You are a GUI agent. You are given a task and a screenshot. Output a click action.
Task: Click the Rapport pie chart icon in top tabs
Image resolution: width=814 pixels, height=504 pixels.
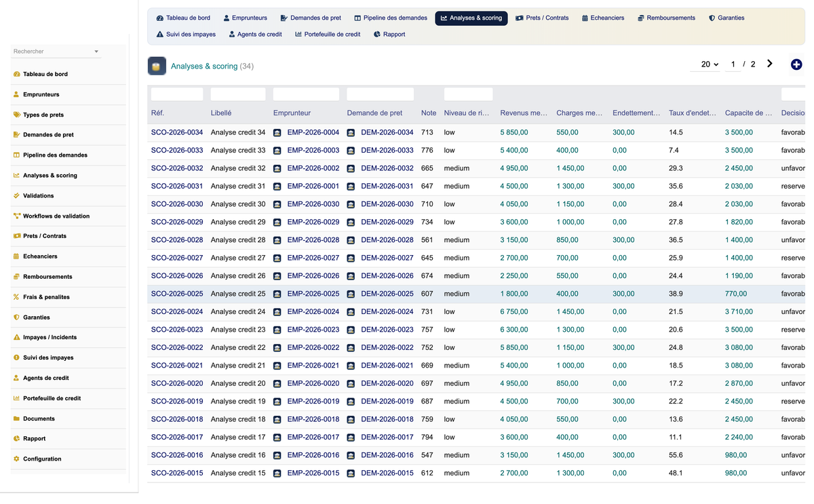click(377, 34)
